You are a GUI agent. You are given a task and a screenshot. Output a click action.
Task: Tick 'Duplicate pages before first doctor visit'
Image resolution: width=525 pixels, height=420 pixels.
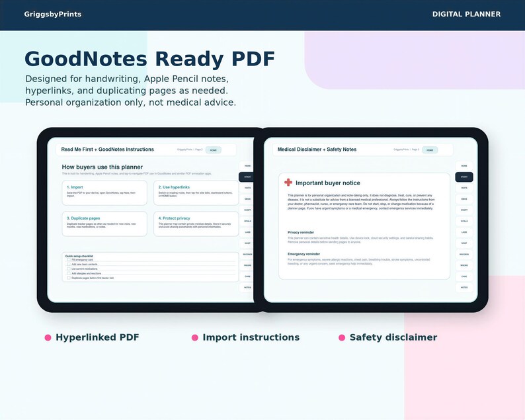(x=69, y=278)
